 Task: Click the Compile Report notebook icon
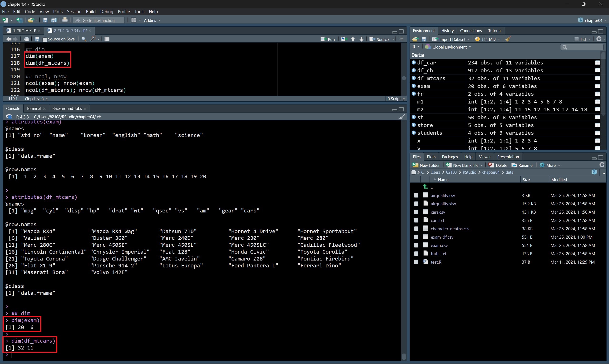point(107,39)
